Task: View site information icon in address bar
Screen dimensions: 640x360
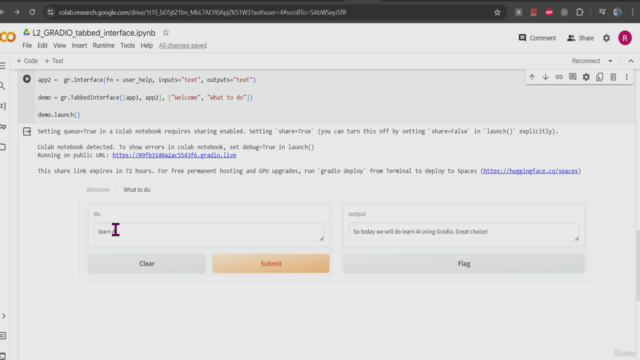Action: tap(50, 12)
